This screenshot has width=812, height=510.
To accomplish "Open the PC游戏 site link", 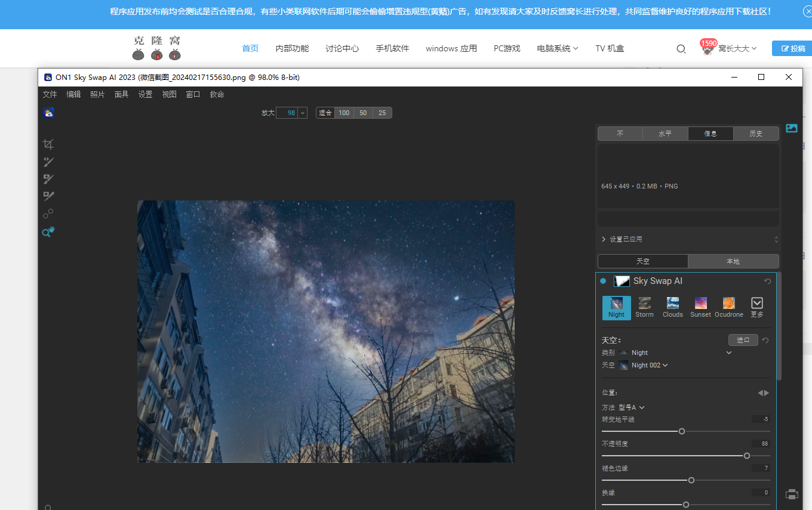I will (x=507, y=48).
